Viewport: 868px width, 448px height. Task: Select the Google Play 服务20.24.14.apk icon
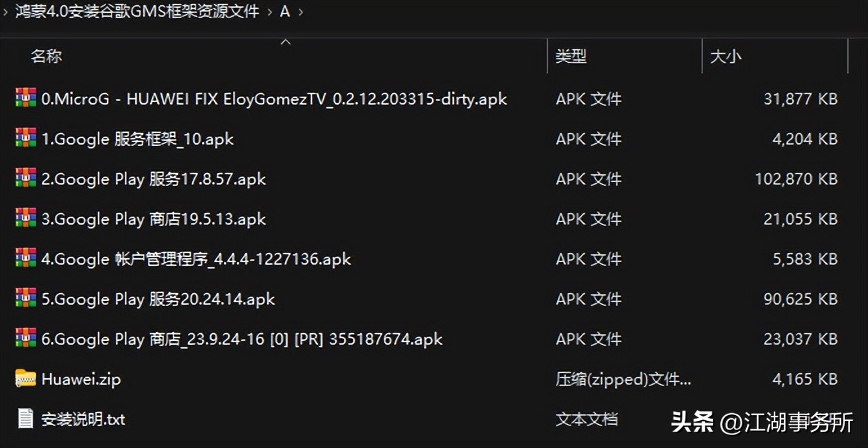pos(26,298)
